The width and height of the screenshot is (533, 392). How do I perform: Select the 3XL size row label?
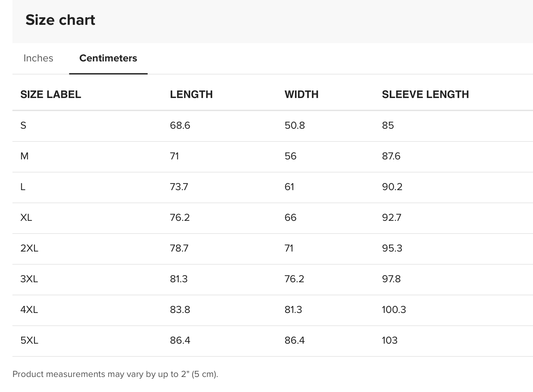[x=29, y=279]
